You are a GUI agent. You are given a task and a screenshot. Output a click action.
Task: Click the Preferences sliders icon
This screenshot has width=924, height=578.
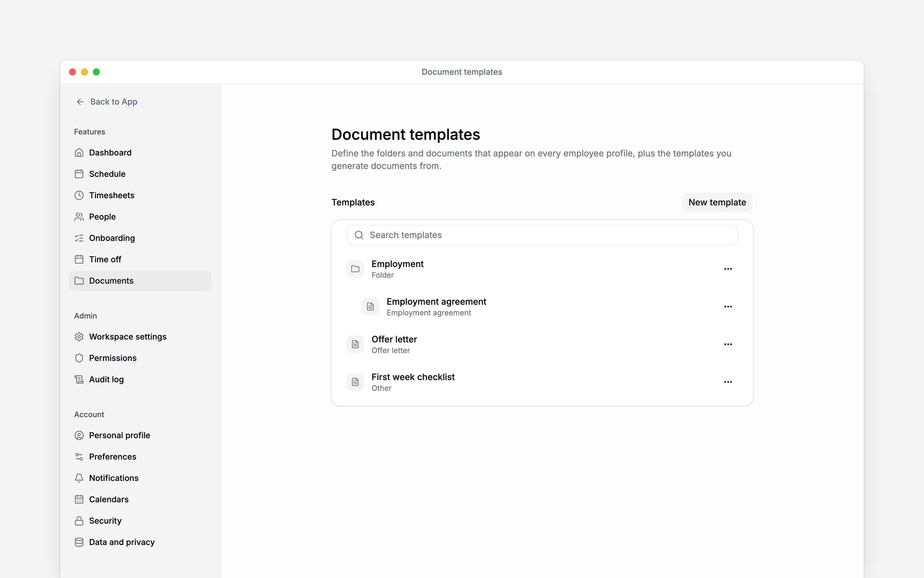[79, 457]
